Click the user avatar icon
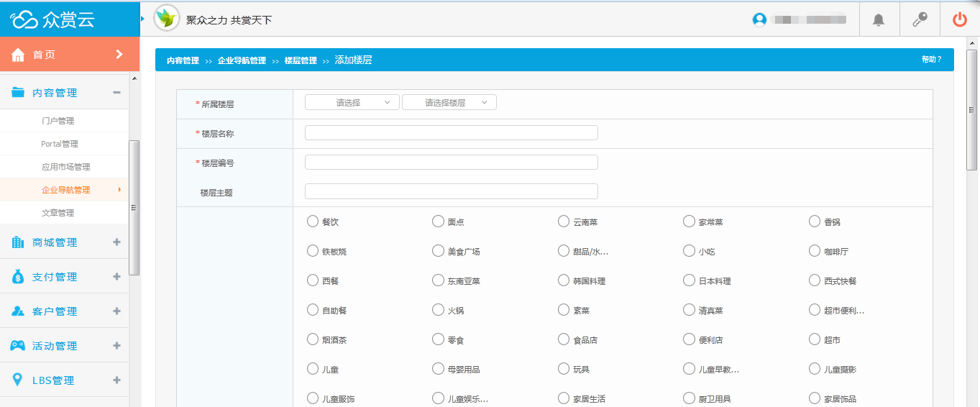980x407 pixels. point(759,20)
